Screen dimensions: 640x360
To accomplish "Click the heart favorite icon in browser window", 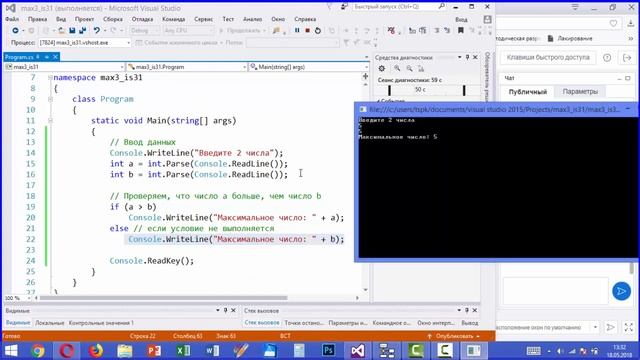I will 613,24.
